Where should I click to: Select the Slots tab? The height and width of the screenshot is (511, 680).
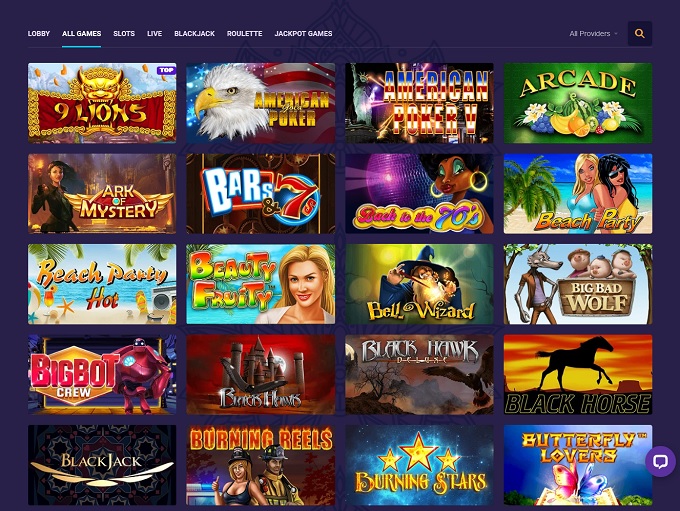click(124, 33)
